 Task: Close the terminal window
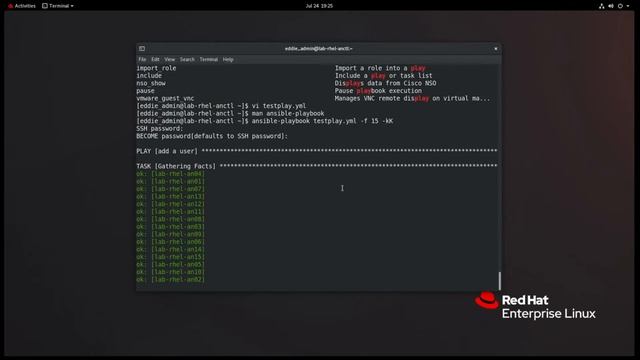coord(496,49)
